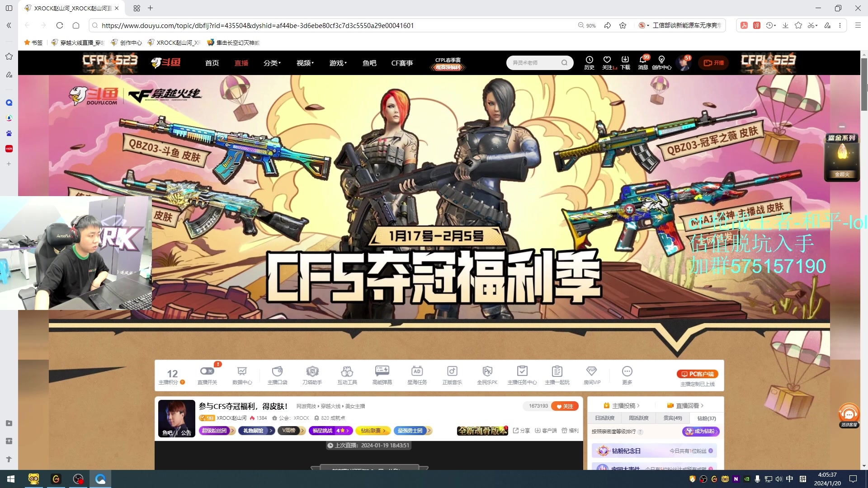Click the PC客户端 button
868x488 pixels.
tap(697, 374)
